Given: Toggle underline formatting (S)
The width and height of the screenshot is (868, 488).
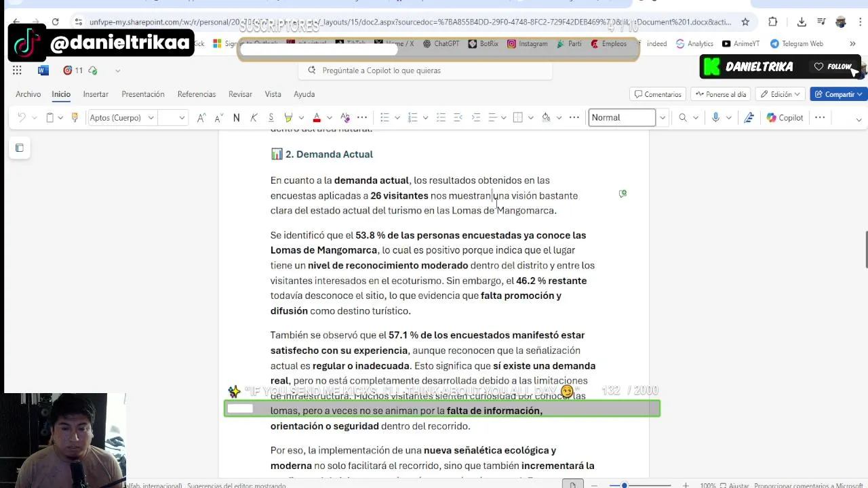Looking at the screenshot, I should pyautogui.click(x=271, y=118).
